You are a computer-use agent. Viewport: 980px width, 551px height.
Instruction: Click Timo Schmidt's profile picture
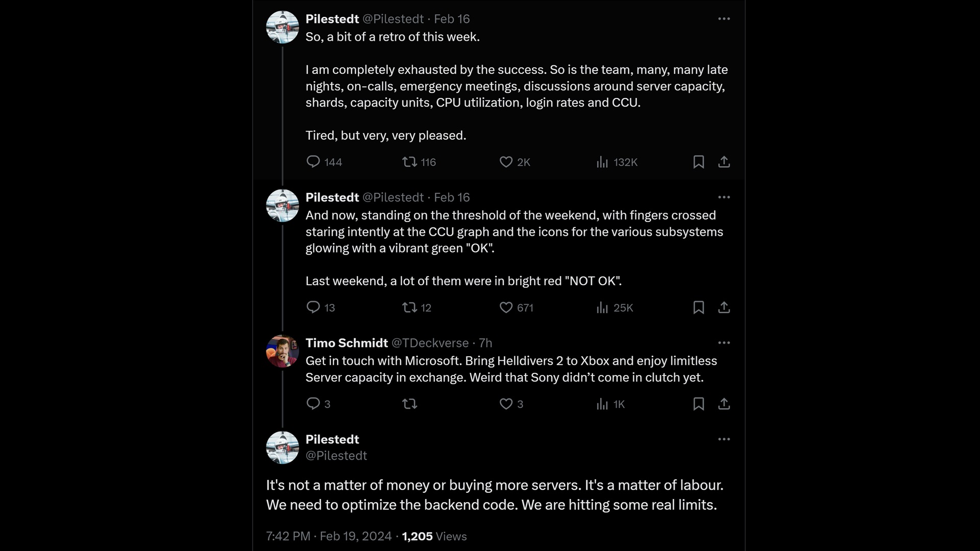pos(282,351)
